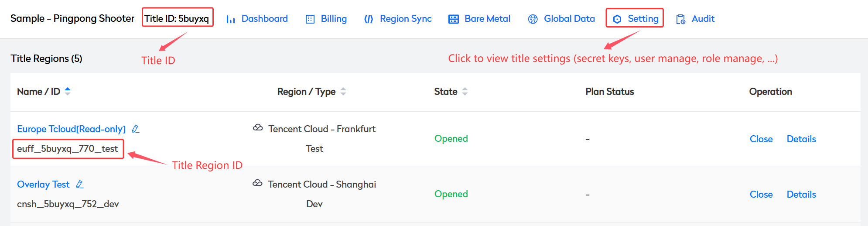Select region ID euff_5buyxq_770_test text
868x226 pixels.
[x=68, y=149]
